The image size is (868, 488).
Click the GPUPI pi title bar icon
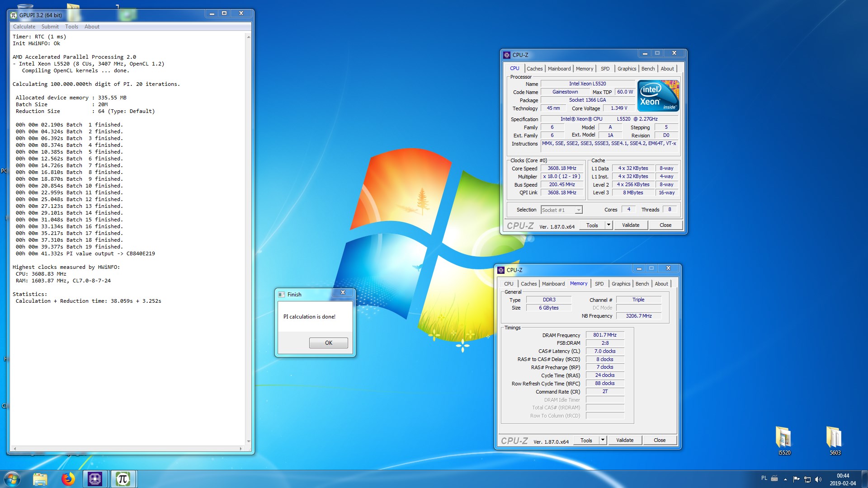click(x=14, y=15)
